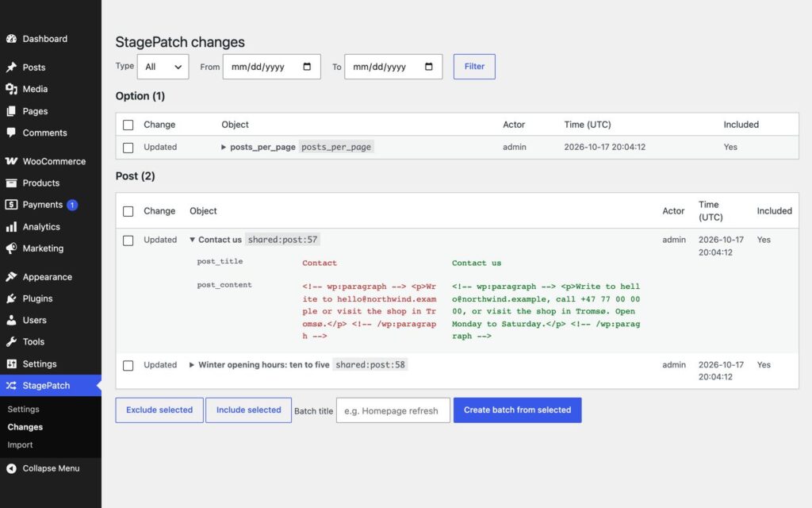Open the WooCommerce menu item
This screenshot has width=812, height=508.
(51, 161)
